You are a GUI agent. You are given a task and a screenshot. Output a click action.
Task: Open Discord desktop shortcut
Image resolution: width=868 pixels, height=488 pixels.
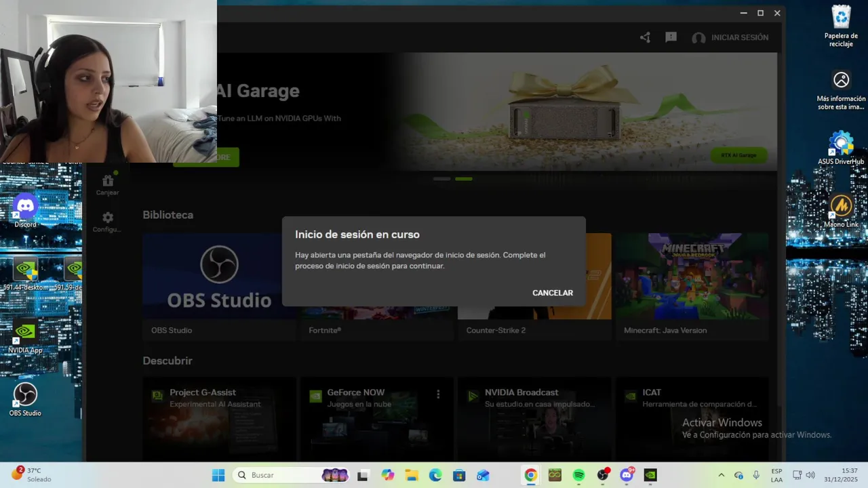coord(25,211)
